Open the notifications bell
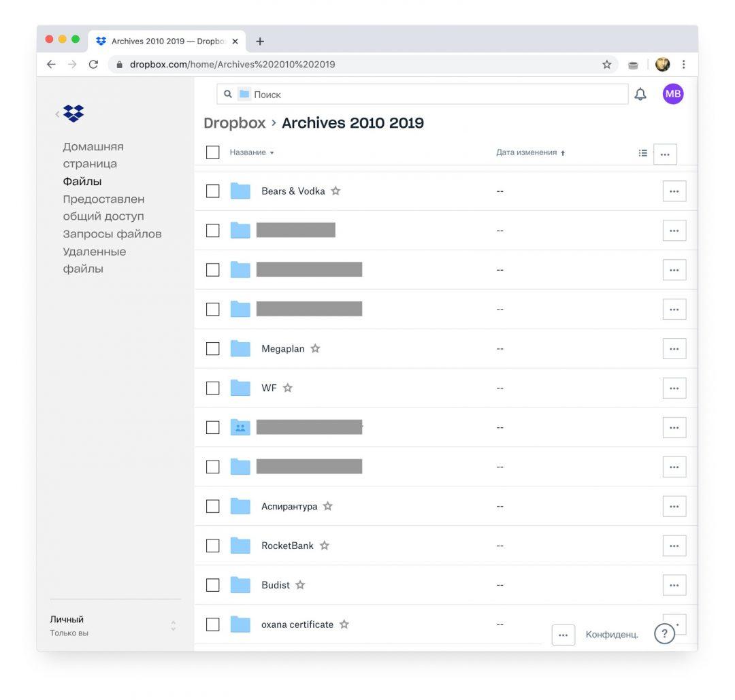735x700 pixels. 640,94
